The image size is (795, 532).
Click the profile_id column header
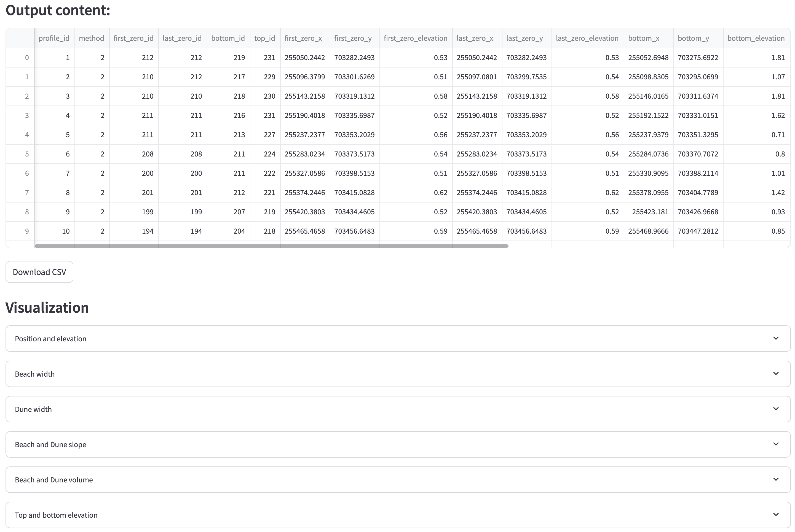click(x=54, y=38)
